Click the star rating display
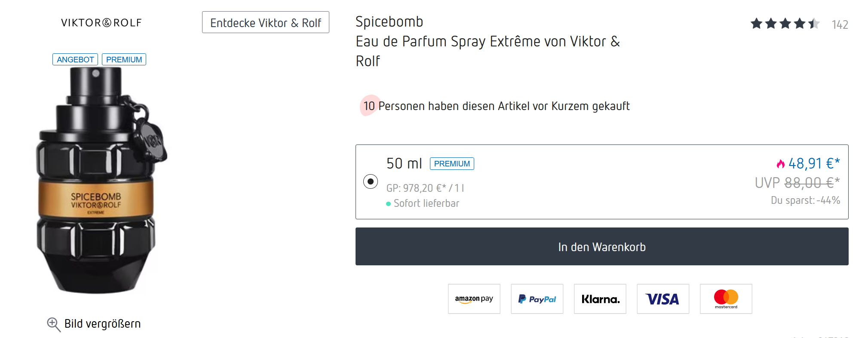 [785, 24]
